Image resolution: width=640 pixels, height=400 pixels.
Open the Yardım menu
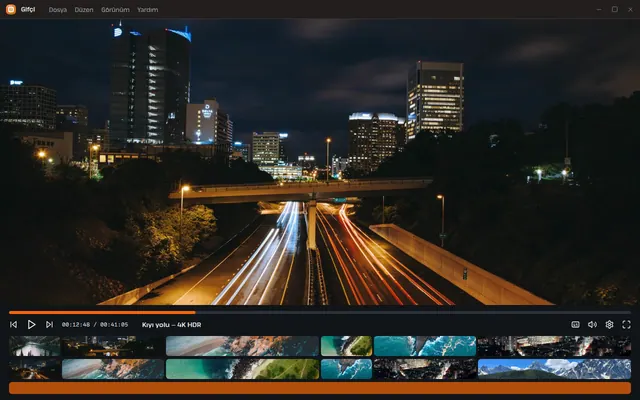(147, 10)
